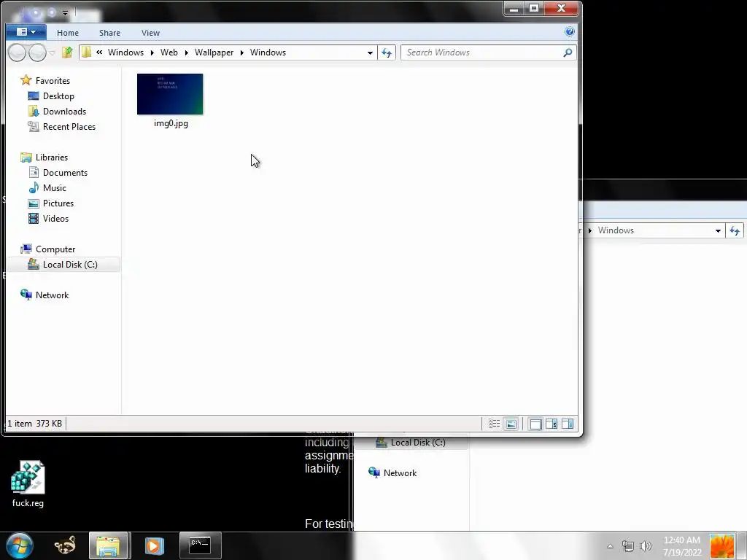
Task: Open the Windows Start orb
Action: tap(20, 545)
